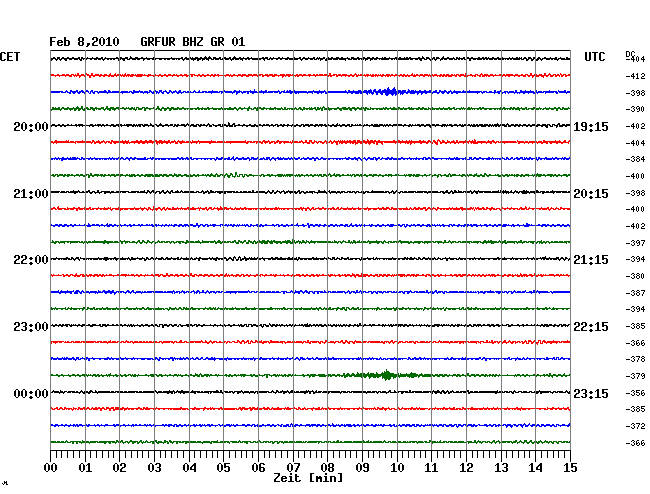Image resolution: width=650 pixels, height=494 pixels.
Task: Click the "CET" timezone header
Action: point(10,57)
